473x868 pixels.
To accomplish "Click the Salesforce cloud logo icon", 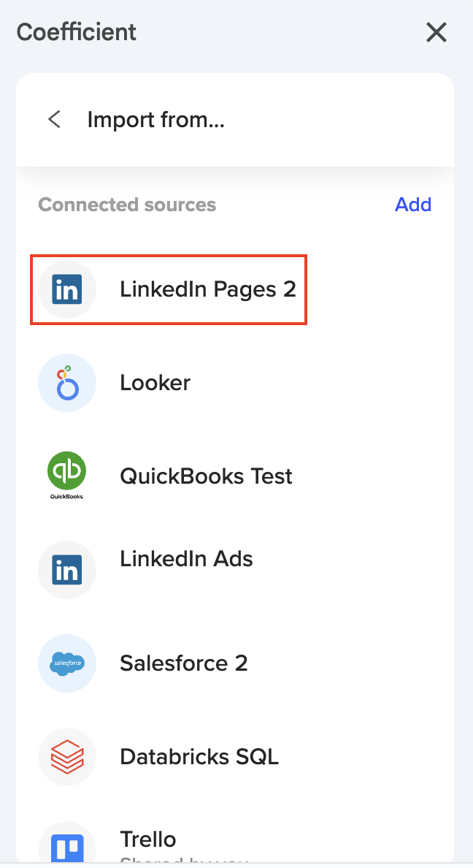I will point(67,663).
